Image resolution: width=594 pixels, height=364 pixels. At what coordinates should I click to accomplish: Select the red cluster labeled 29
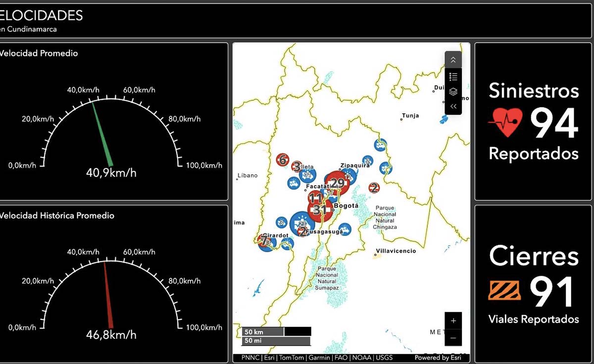(337, 183)
